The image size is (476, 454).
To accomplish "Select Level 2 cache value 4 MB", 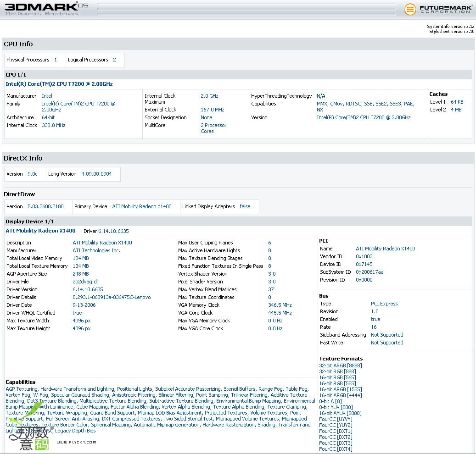I will click(456, 110).
